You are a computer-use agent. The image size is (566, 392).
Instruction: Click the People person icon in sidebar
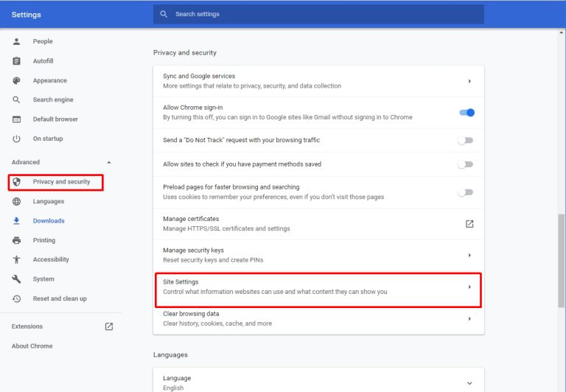(x=17, y=41)
